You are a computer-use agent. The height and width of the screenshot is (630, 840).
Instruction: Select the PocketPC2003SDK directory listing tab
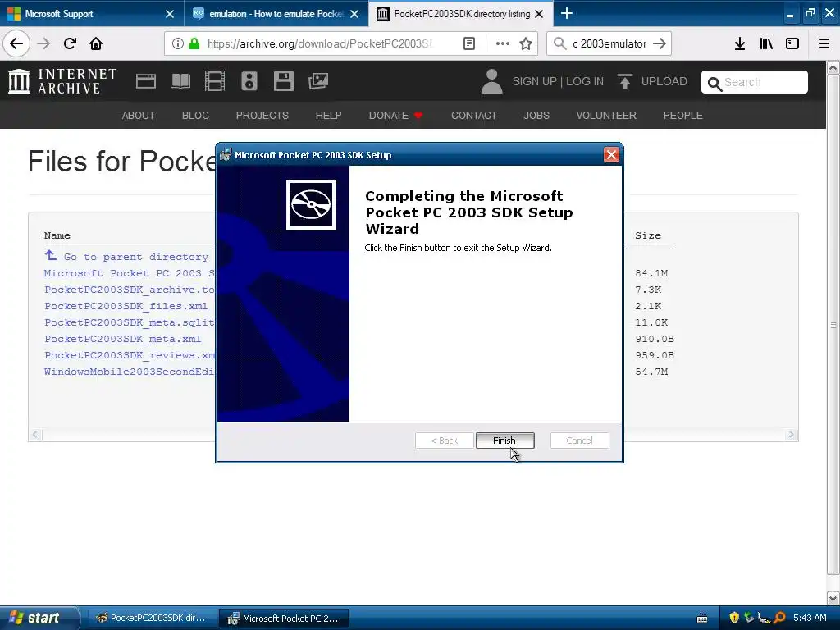point(462,13)
